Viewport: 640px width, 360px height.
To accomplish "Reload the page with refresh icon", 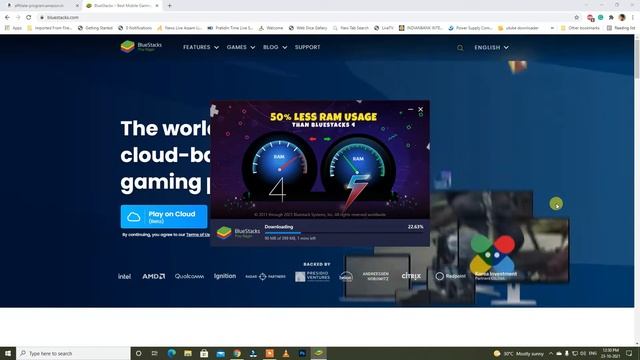I will click(x=29, y=18).
